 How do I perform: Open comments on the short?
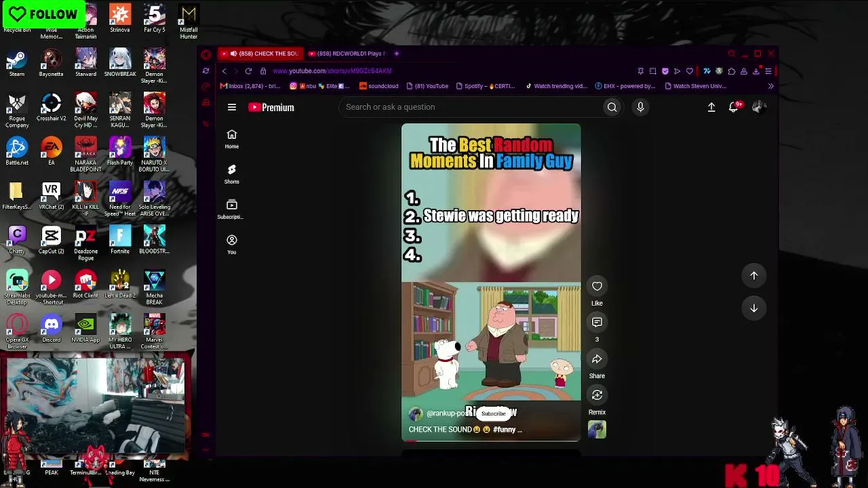pos(597,323)
